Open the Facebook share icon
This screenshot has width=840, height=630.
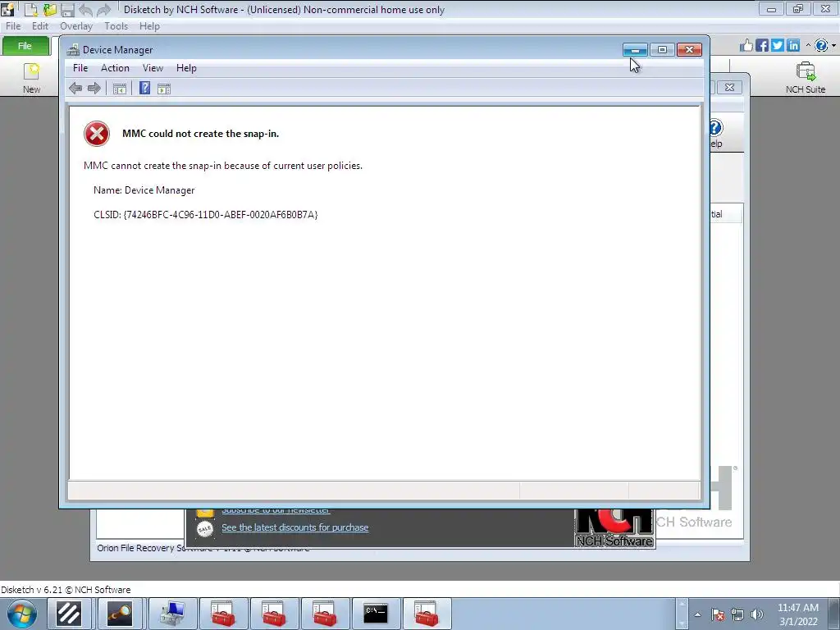762,46
